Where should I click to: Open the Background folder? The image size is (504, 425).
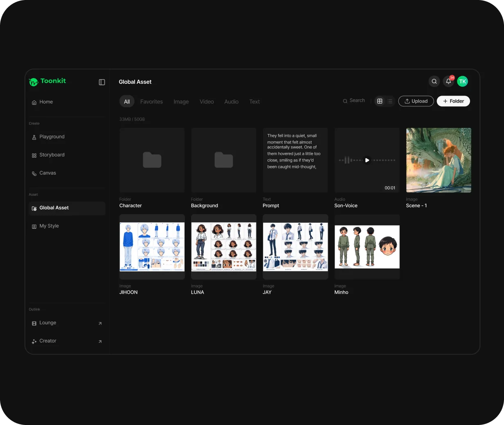click(224, 160)
